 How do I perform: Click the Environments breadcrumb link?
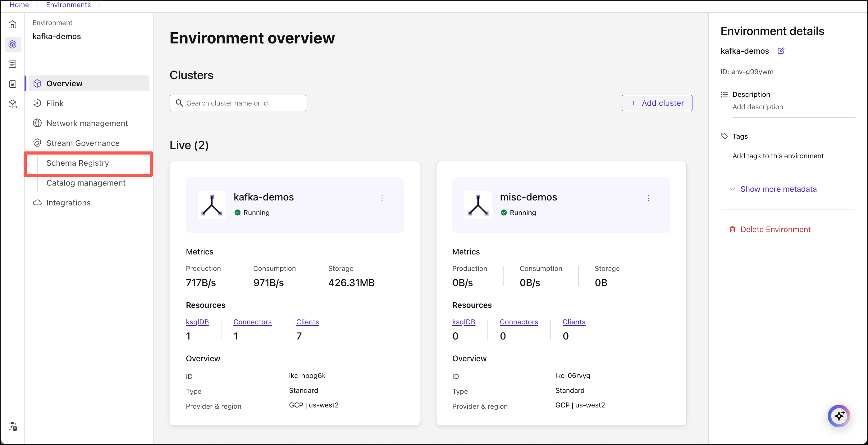pos(68,5)
